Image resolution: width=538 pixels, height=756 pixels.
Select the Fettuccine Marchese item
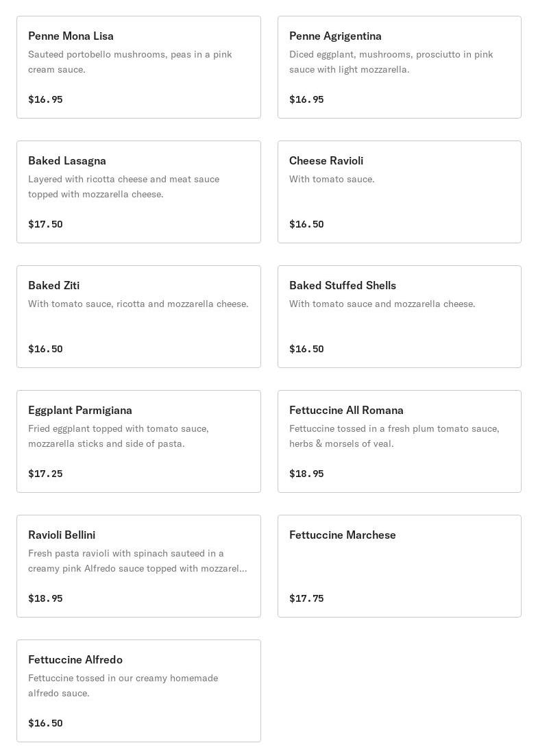(399, 566)
